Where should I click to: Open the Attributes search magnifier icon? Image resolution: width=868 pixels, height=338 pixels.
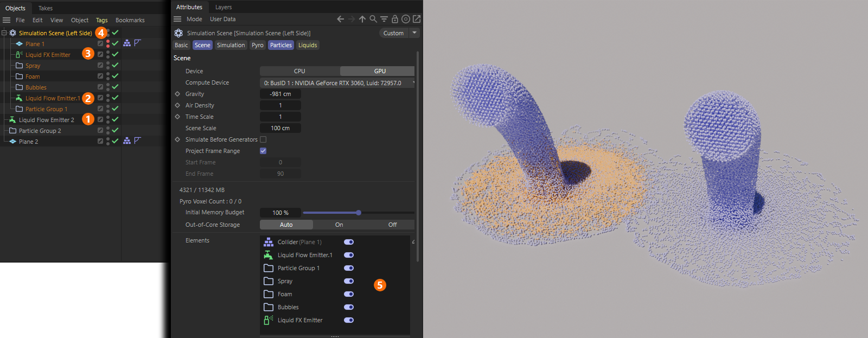click(x=373, y=19)
